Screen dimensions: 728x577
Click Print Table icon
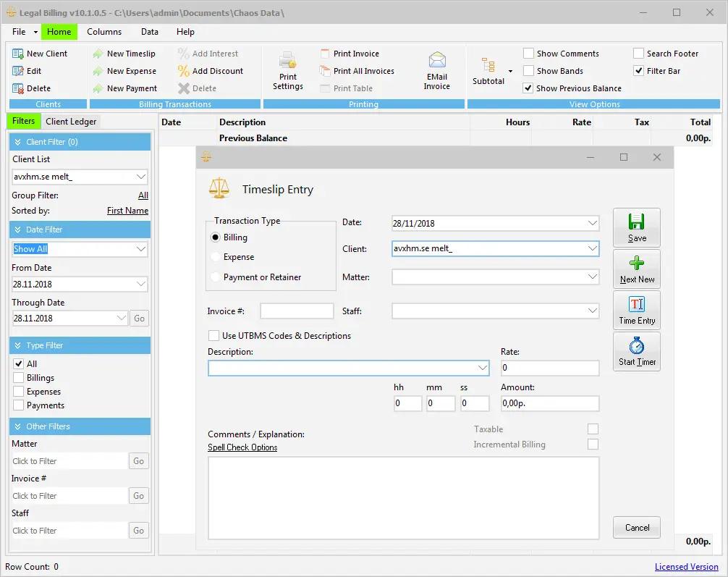click(324, 88)
